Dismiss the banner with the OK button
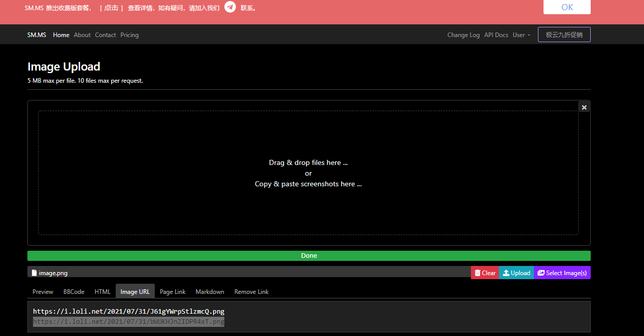 click(567, 7)
